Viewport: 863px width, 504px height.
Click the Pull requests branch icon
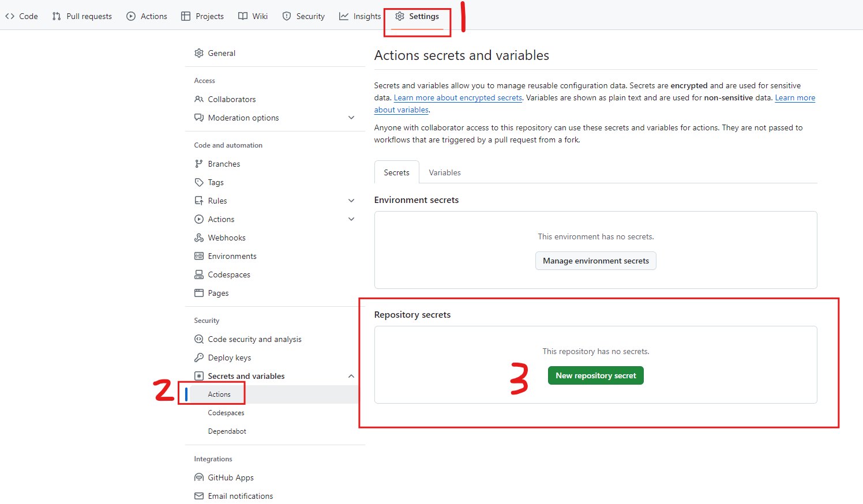(57, 16)
